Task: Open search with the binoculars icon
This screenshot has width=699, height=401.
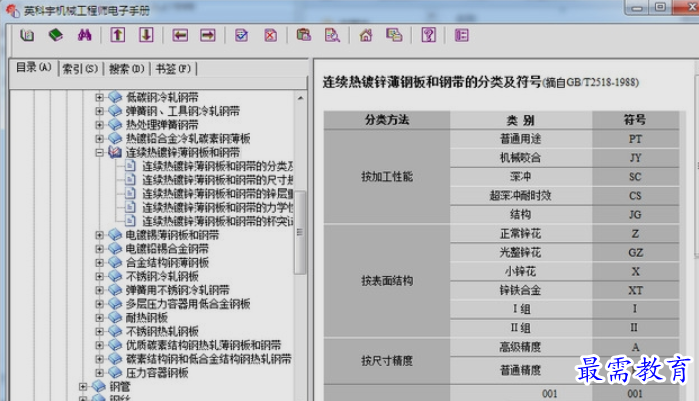Action: pos(84,35)
